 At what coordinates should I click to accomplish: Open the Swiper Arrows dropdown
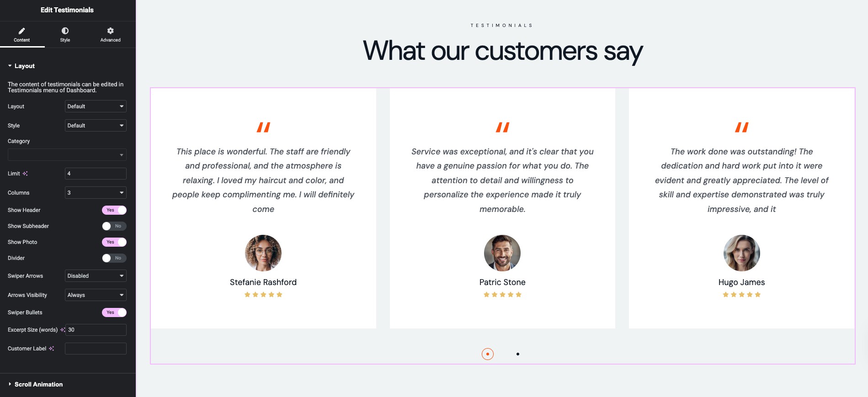pyautogui.click(x=96, y=276)
